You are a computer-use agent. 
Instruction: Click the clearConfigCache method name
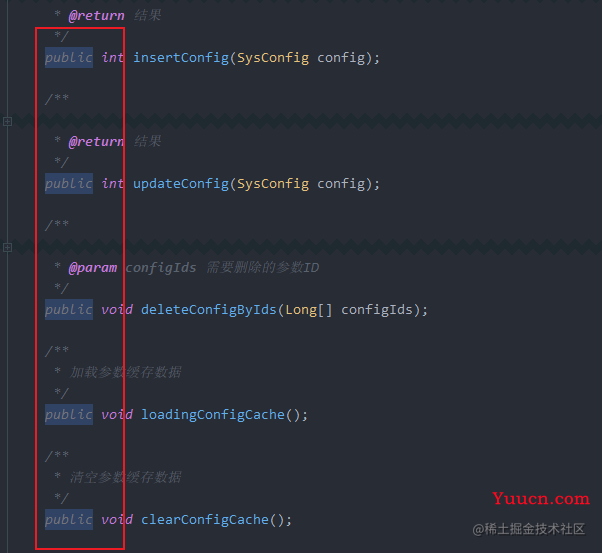(205, 520)
